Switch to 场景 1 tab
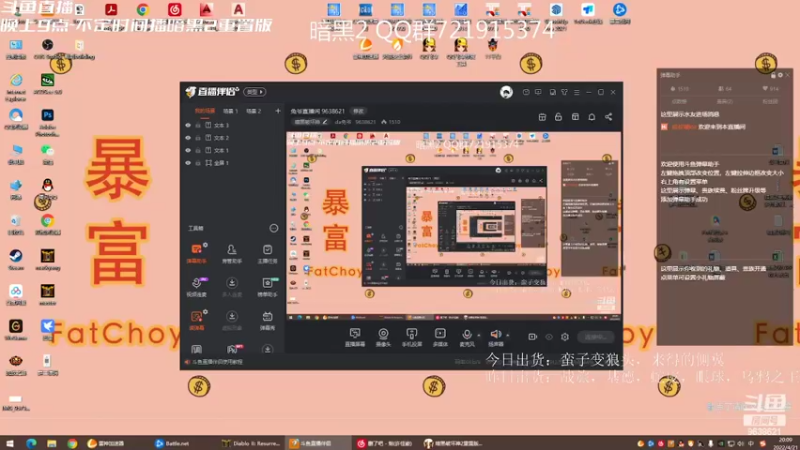Screen dimensions: 800x450 click(x=231, y=111)
